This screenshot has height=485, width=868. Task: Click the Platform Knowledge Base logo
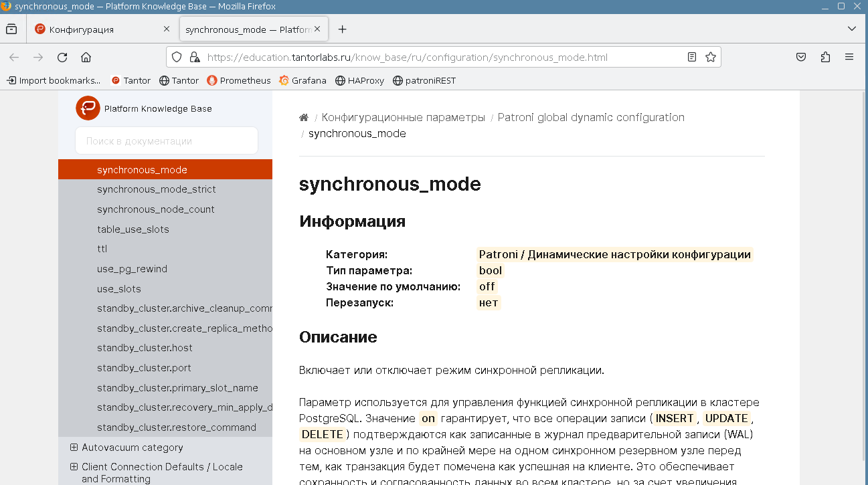(88, 108)
